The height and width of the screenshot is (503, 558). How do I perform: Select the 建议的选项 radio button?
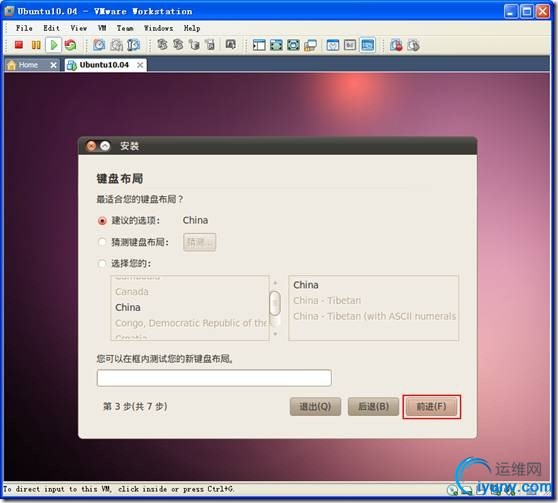tap(102, 221)
